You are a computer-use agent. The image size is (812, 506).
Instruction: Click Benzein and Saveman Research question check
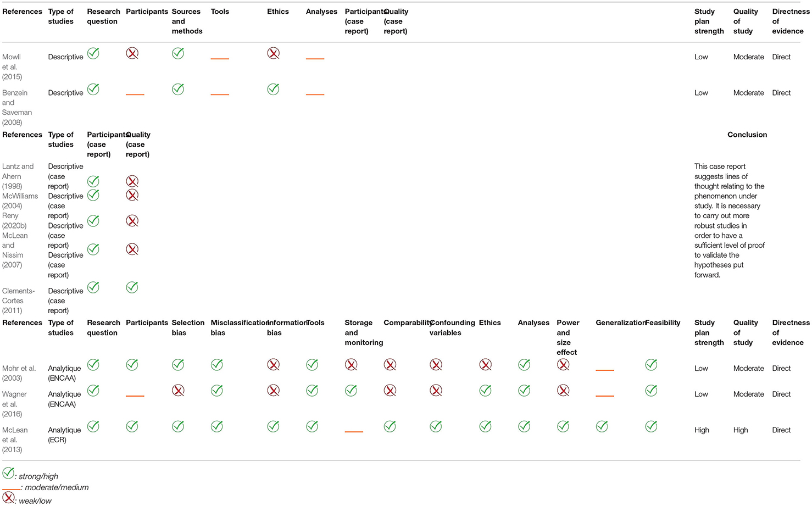(x=93, y=89)
